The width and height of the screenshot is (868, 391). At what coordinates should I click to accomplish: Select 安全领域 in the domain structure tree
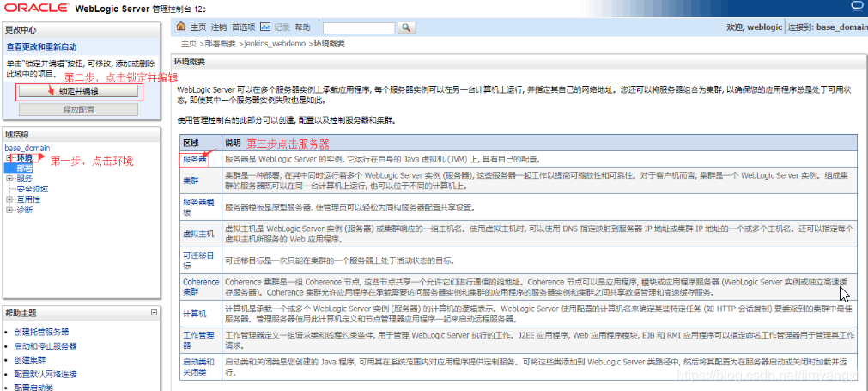32,189
